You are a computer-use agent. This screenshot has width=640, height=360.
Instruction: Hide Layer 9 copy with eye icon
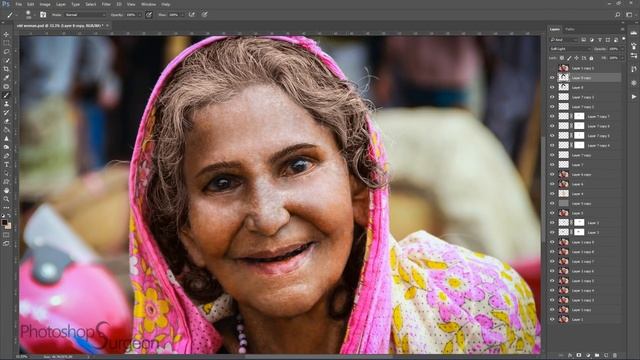[552, 78]
